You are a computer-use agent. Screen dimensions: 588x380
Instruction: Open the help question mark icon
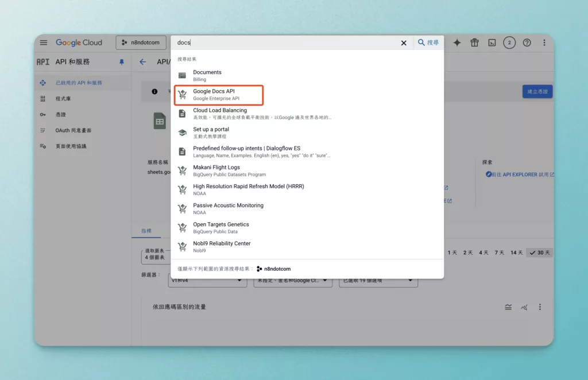click(527, 42)
